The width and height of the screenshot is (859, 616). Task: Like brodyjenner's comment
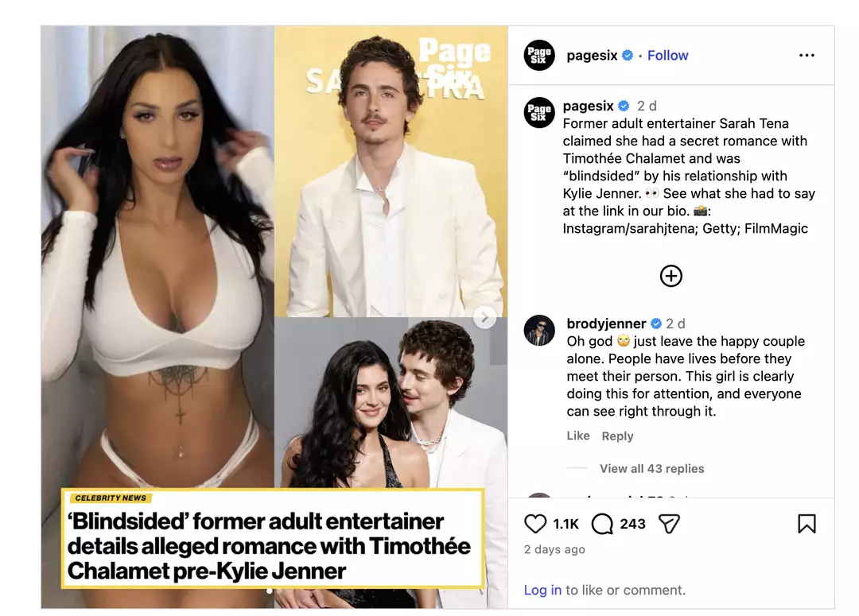578,436
